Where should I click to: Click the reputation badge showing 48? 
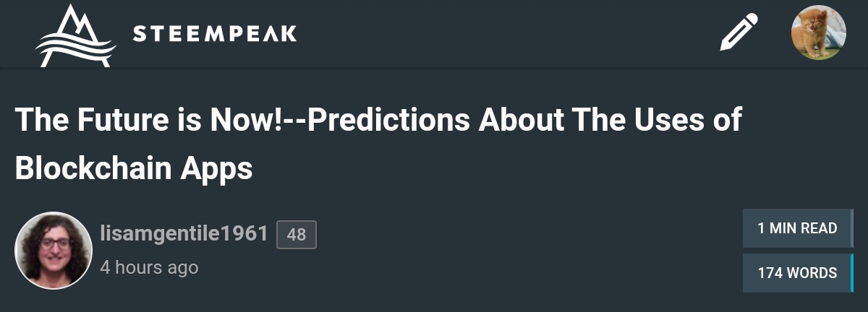297,235
